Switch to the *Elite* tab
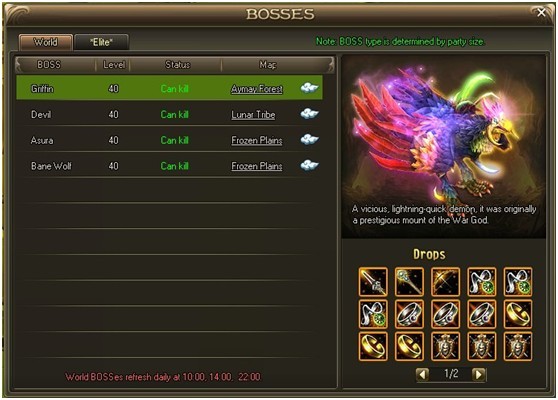Viewport: 558px width, 400px height. click(x=101, y=42)
